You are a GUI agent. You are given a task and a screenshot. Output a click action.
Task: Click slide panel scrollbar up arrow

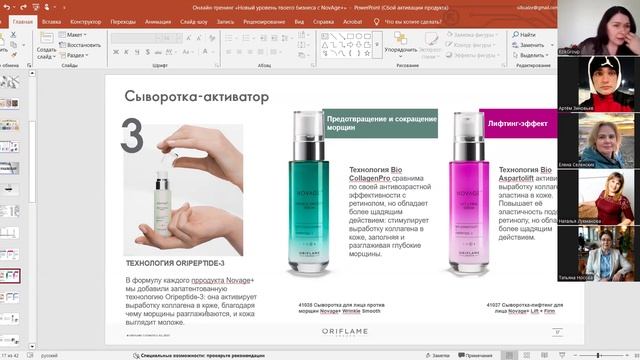[x=32, y=73]
